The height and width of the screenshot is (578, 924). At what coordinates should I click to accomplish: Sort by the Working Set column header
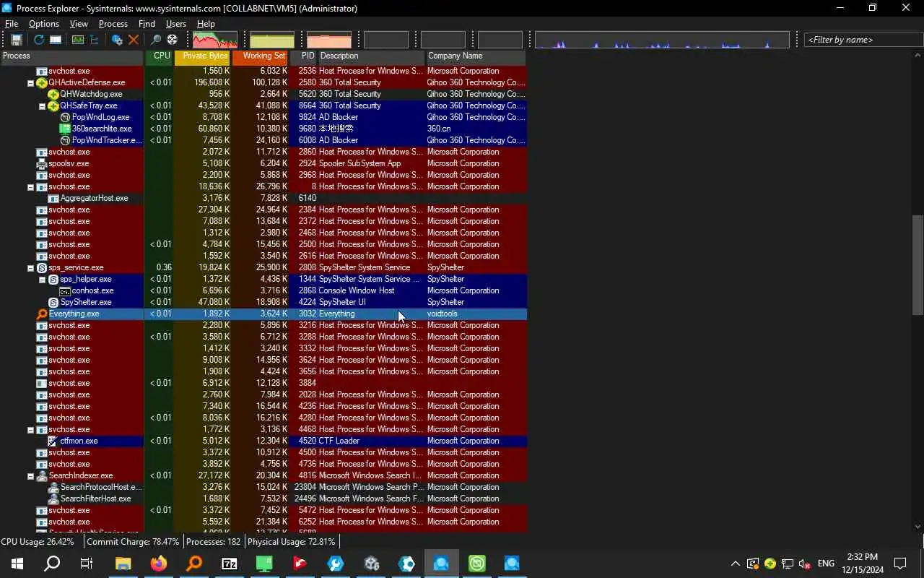tap(261, 56)
